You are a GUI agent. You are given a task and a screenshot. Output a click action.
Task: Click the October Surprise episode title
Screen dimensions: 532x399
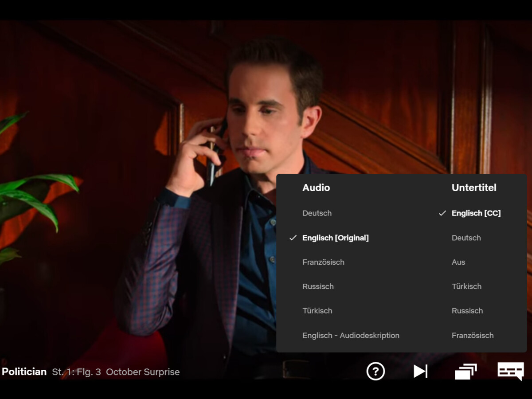point(143,372)
